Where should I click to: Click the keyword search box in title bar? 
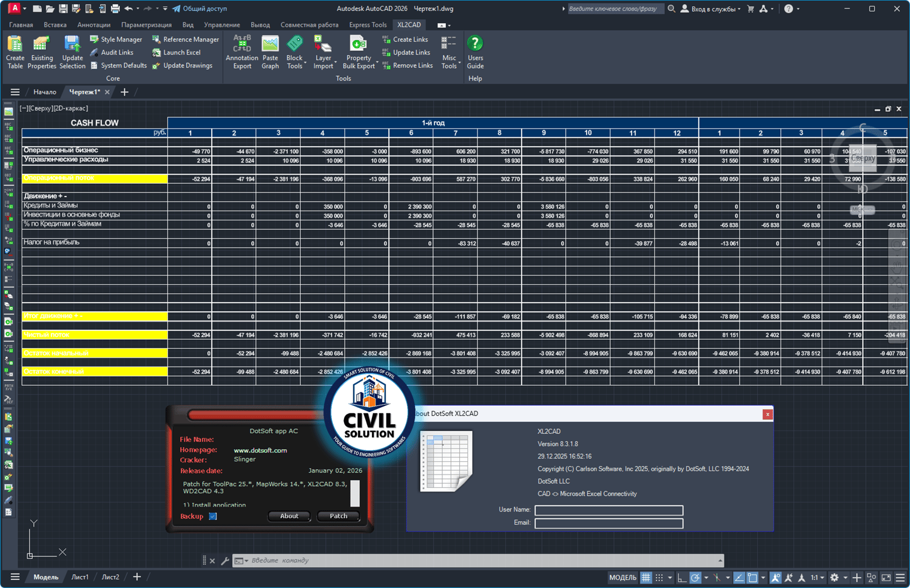coord(616,8)
